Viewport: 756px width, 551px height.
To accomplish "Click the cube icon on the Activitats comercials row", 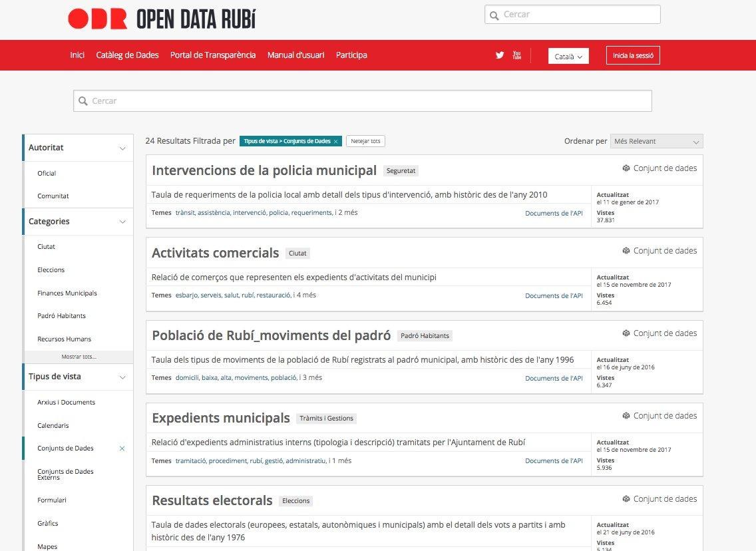I will coord(626,251).
